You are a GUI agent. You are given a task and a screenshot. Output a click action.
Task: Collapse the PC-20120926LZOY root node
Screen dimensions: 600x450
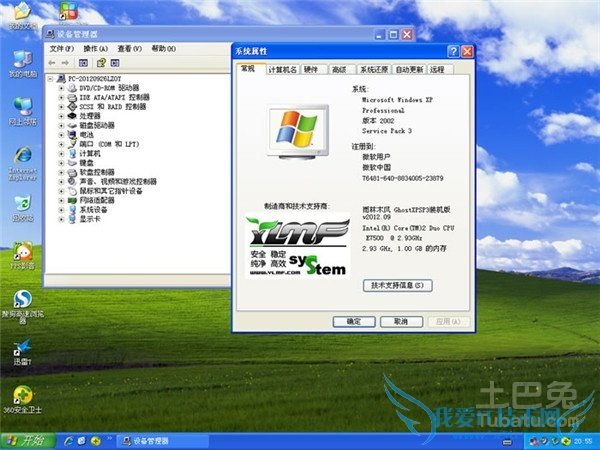(x=50, y=79)
